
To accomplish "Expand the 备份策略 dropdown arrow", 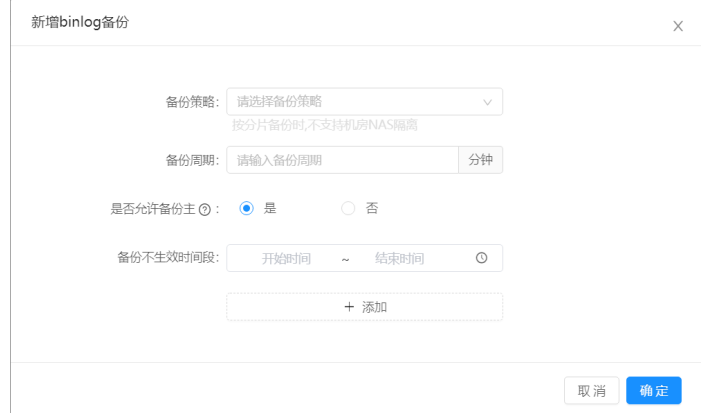I will point(488,102).
